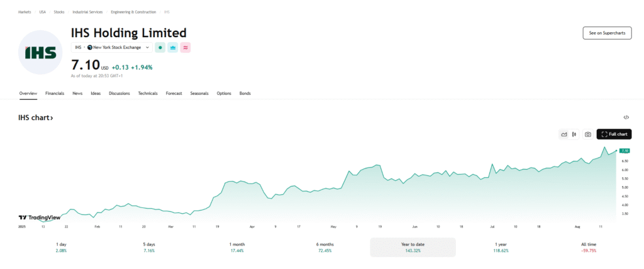Open the embed code icon
Viewport: 644px width, 269px height.
626,118
